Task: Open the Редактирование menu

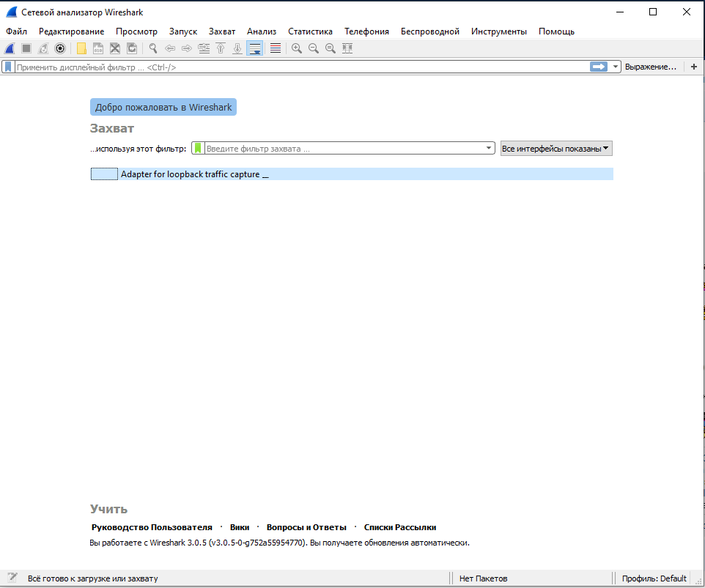Action: (72, 31)
